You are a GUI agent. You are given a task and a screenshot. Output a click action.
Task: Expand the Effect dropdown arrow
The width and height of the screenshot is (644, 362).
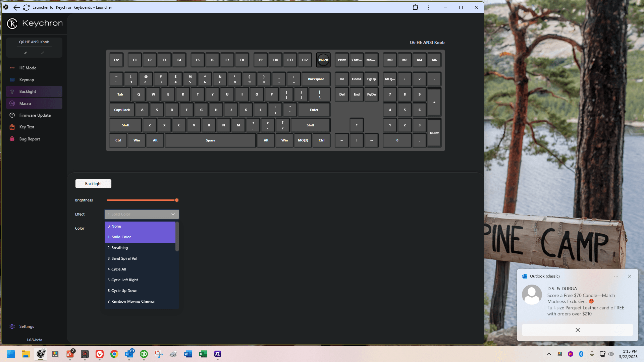coord(173,214)
